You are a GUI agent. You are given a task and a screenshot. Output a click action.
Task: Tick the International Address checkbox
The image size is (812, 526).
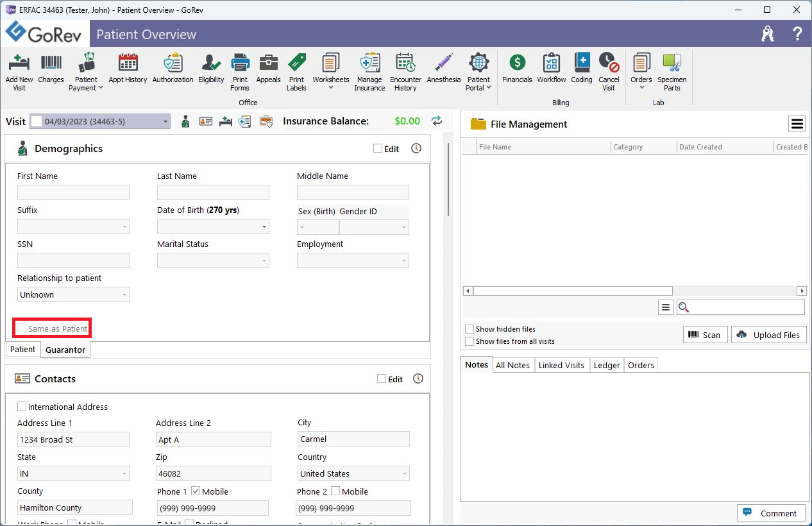[22, 406]
